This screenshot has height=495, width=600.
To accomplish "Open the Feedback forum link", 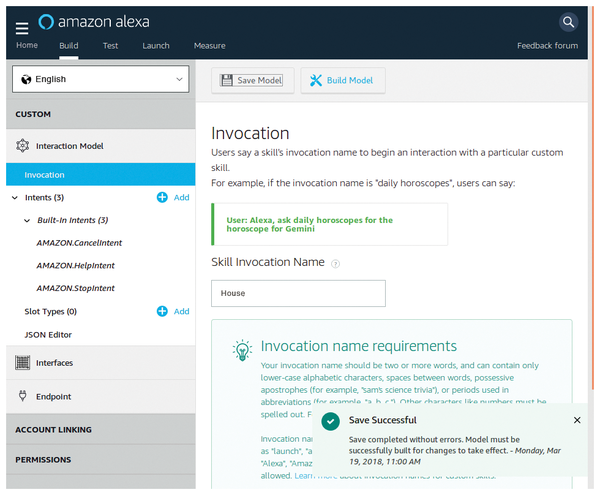I will pyautogui.click(x=548, y=46).
